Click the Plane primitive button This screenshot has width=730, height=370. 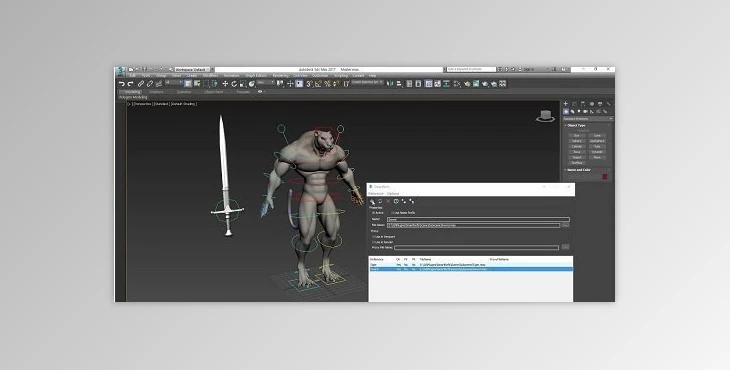597,157
